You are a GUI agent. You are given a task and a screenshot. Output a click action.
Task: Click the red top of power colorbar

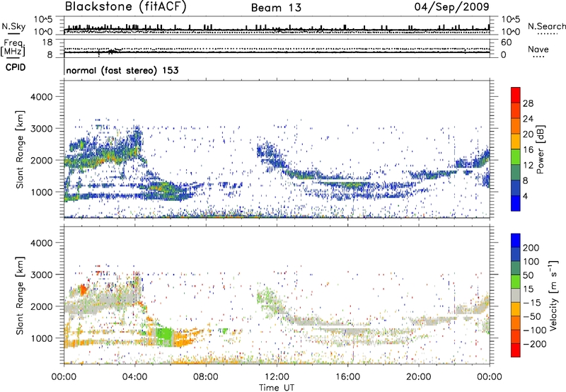516,95
